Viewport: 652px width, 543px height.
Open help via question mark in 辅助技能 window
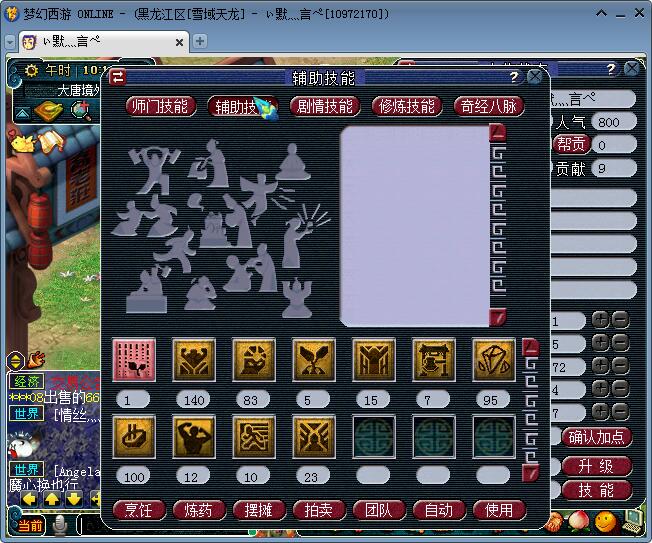tap(514, 77)
